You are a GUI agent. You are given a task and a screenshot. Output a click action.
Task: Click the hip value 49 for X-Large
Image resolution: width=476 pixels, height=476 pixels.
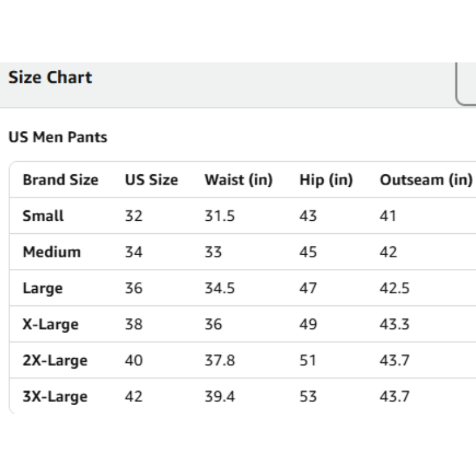point(308,325)
